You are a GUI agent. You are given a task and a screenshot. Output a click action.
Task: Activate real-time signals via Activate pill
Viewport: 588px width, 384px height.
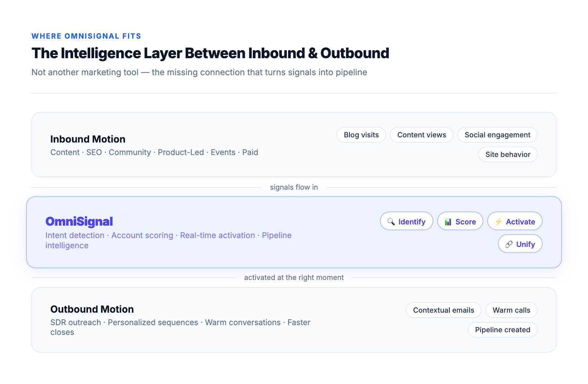[514, 221]
